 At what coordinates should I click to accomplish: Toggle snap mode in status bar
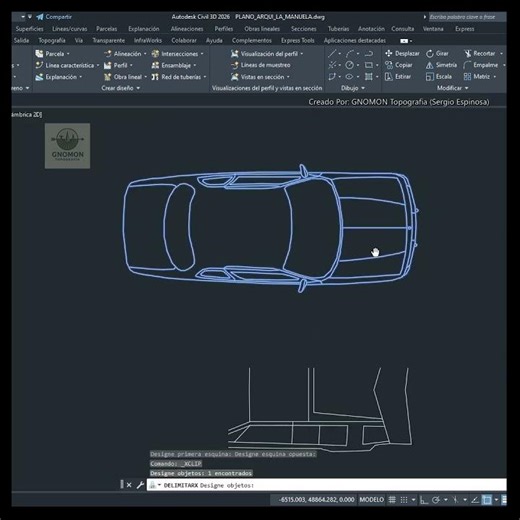point(404,500)
